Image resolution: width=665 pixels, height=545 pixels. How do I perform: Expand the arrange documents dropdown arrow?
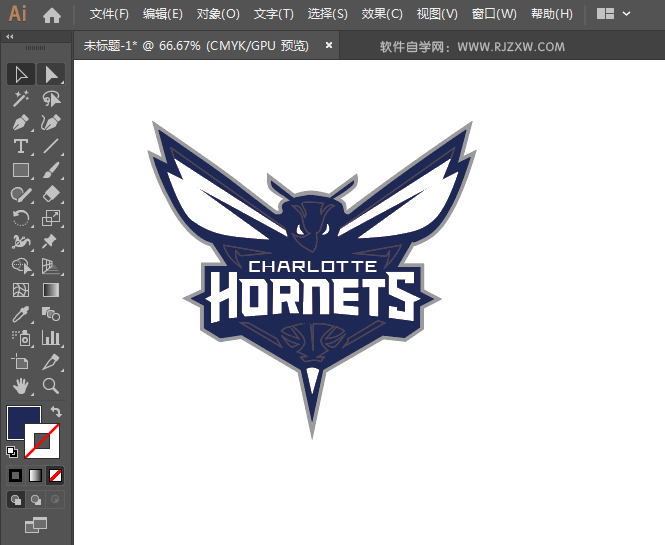click(626, 14)
